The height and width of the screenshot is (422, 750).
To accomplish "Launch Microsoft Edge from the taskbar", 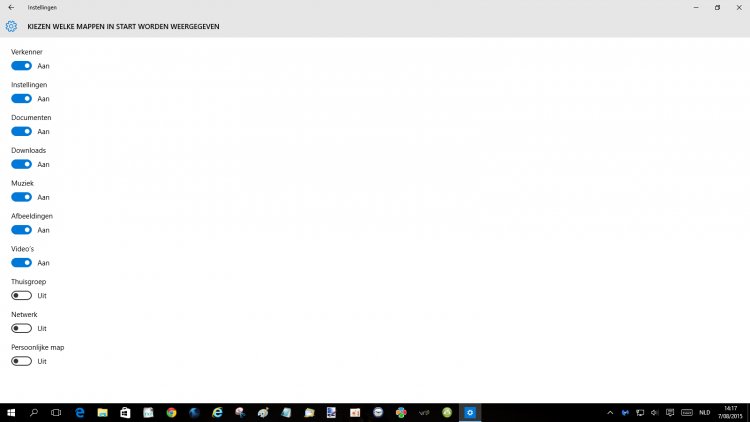I will click(x=79, y=412).
